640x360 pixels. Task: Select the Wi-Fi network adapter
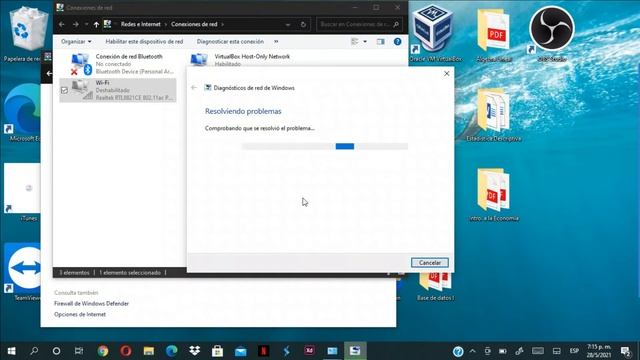118,90
